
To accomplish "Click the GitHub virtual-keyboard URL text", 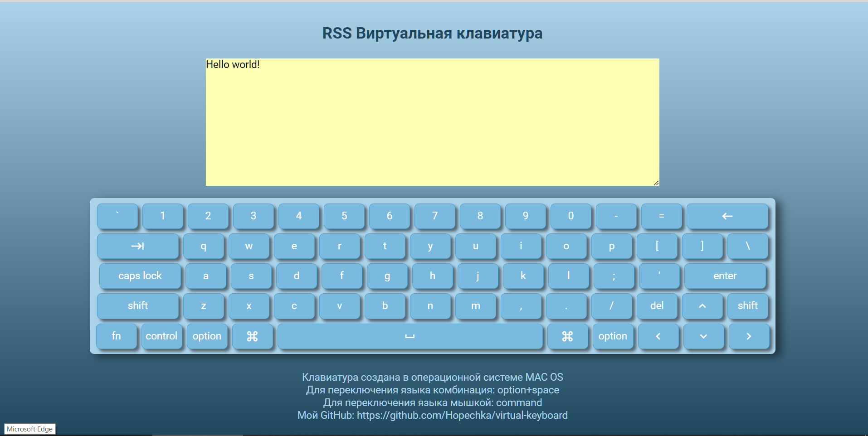I will coord(462,416).
